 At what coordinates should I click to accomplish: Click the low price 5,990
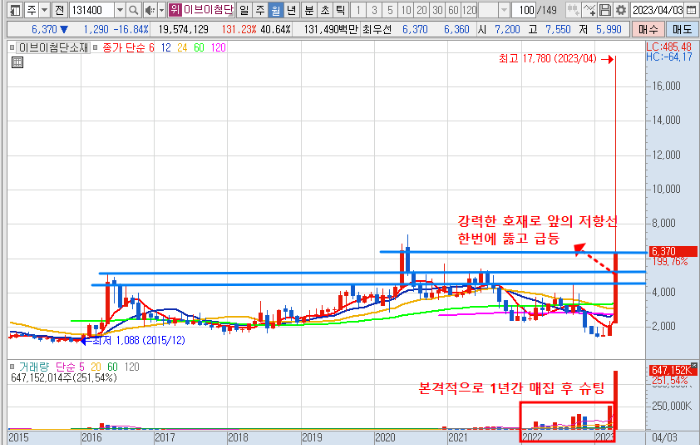pyautogui.click(x=608, y=29)
